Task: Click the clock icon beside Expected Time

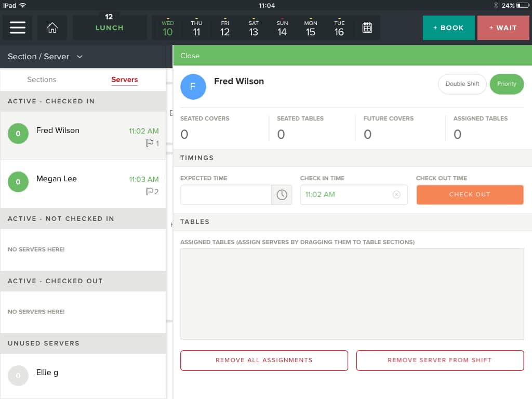Action: tap(282, 195)
